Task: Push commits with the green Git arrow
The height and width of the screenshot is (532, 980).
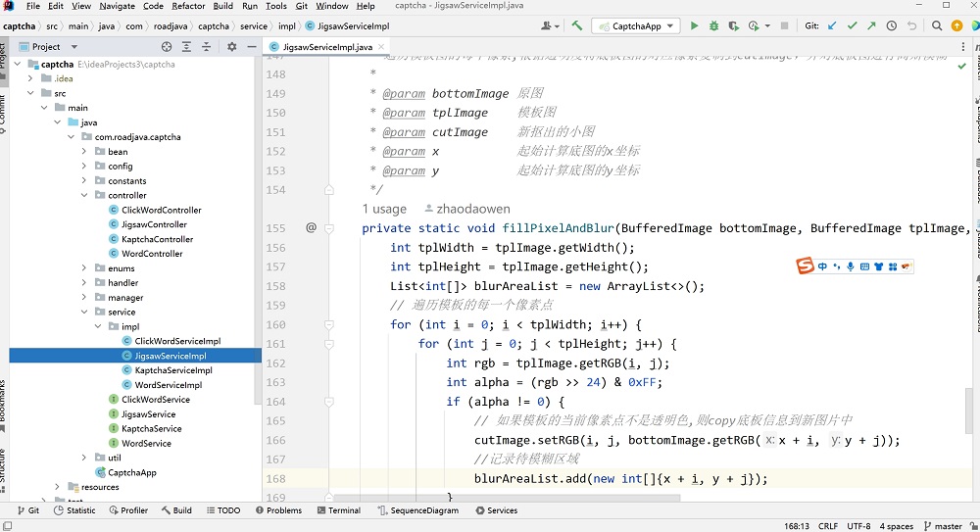Action: tap(872, 25)
